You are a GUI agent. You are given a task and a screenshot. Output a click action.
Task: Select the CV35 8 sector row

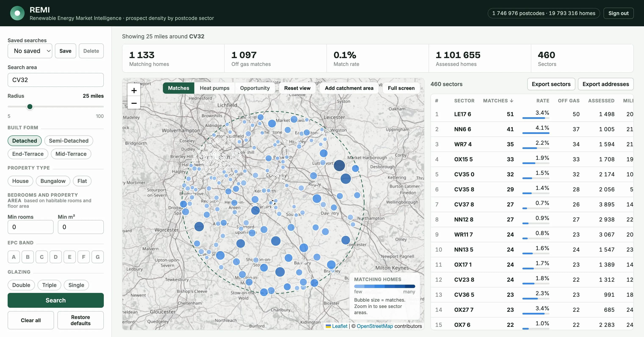(x=532, y=189)
